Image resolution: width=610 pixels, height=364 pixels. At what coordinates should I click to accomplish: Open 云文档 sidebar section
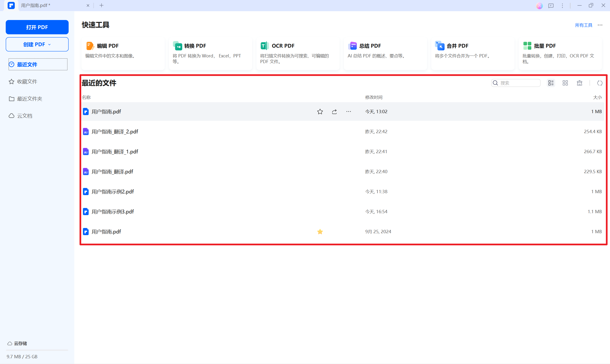point(25,116)
